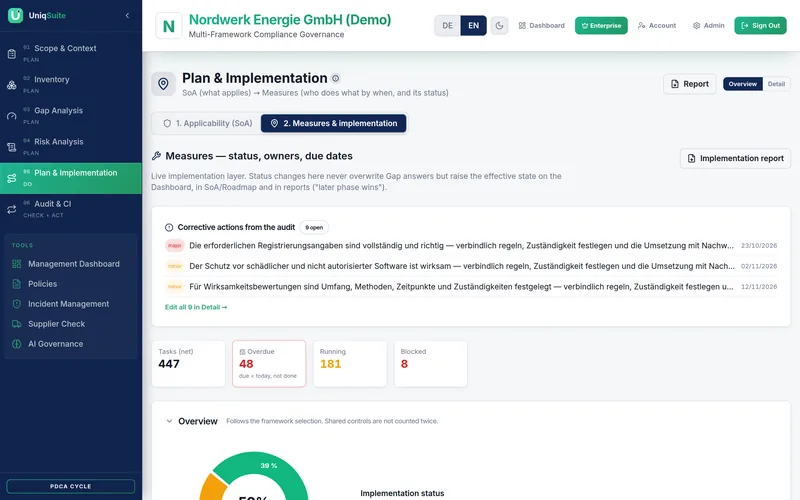The image size is (800, 500).
Task: Click the Sign Out button
Action: [760, 26]
